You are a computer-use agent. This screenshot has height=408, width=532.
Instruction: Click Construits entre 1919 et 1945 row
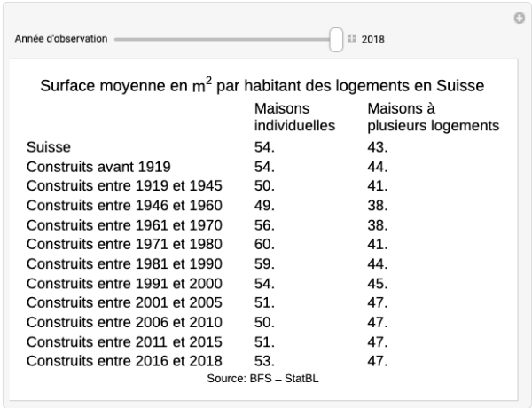point(124,185)
